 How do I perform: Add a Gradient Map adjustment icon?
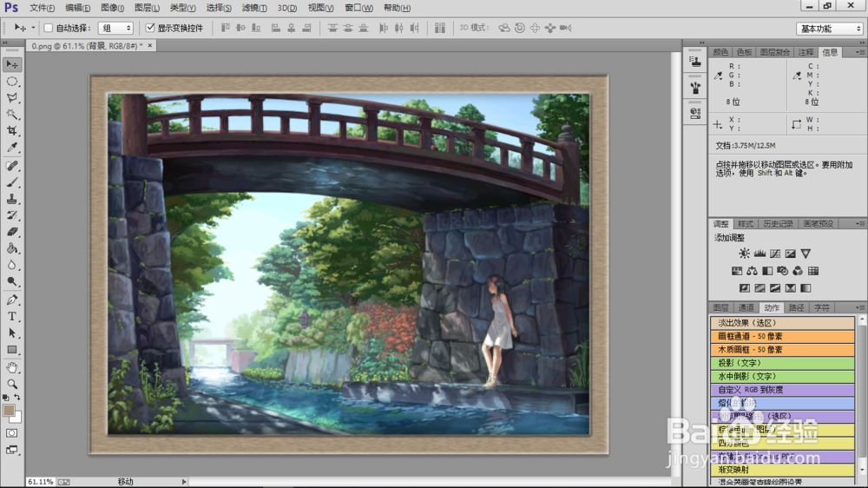[806, 288]
